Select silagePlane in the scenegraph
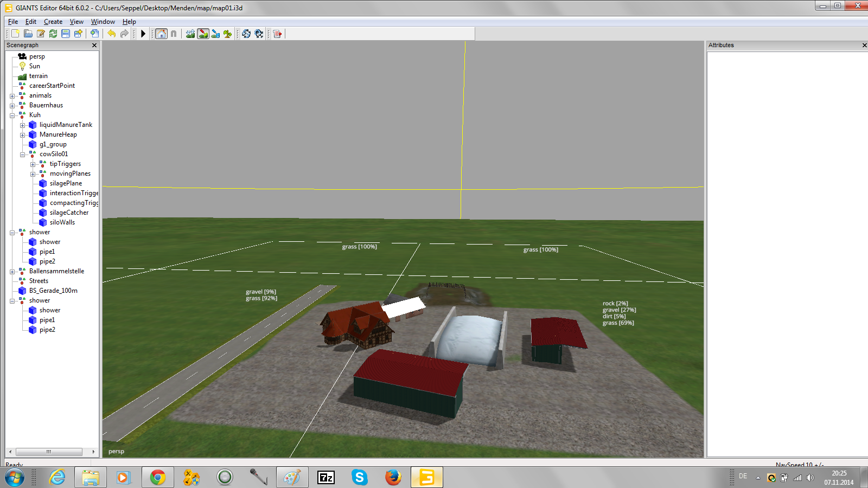This screenshot has height=488, width=868. click(x=66, y=183)
